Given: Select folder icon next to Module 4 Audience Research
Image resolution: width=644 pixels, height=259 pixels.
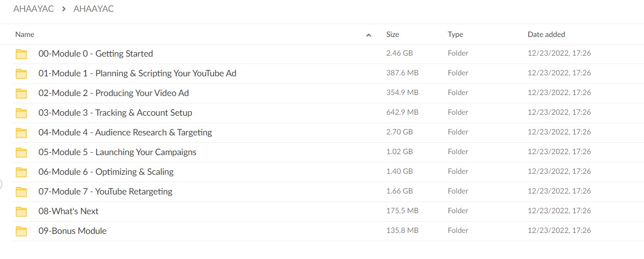Looking at the screenshot, I should point(21,133).
